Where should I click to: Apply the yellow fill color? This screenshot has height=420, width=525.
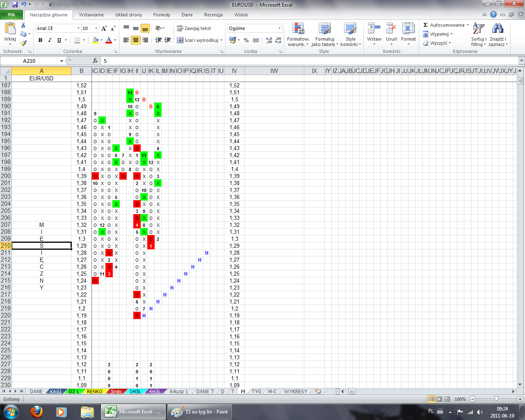click(95, 40)
